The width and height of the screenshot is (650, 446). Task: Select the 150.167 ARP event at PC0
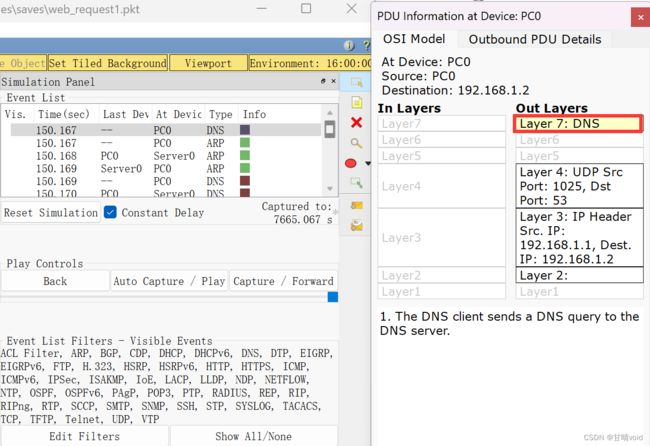(x=166, y=143)
